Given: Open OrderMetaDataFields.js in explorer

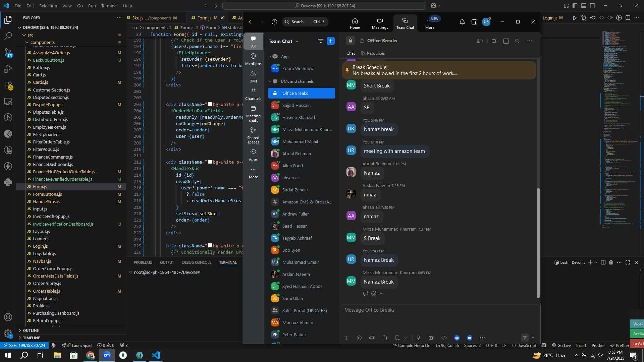Looking at the screenshot, I should (x=55, y=276).
